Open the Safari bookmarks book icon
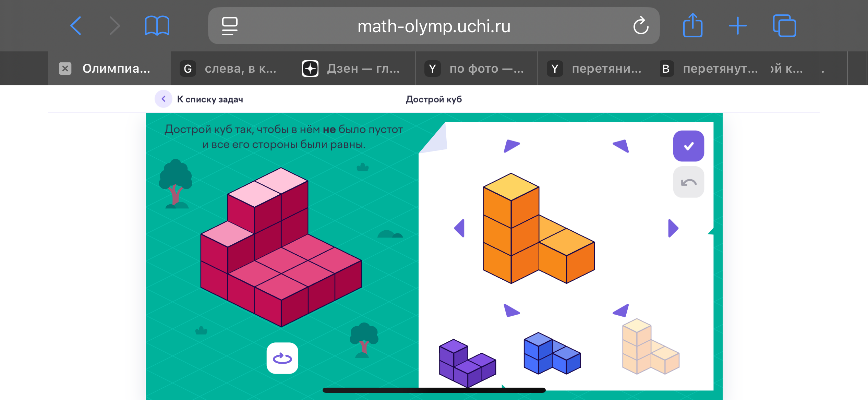 [157, 26]
